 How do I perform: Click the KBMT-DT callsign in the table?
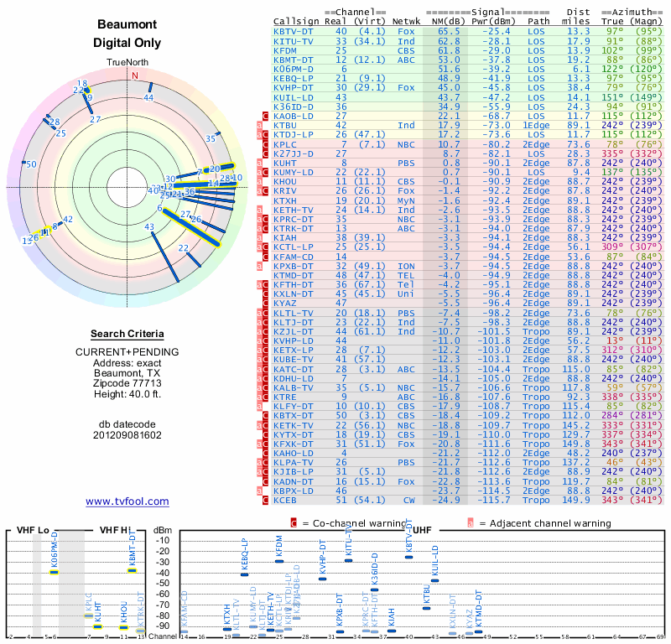pyautogui.click(x=293, y=60)
